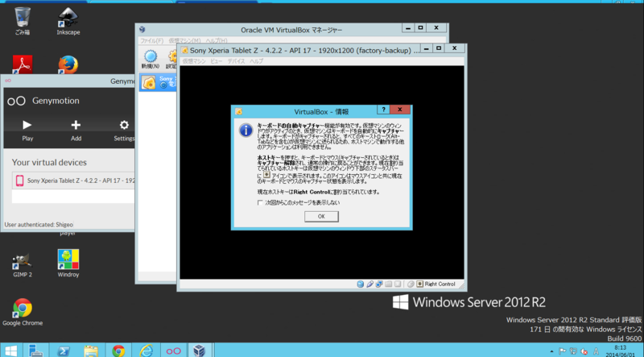This screenshot has height=357, width=644.
Task: Open the Windroy desktop shortcut
Action: [x=68, y=264]
